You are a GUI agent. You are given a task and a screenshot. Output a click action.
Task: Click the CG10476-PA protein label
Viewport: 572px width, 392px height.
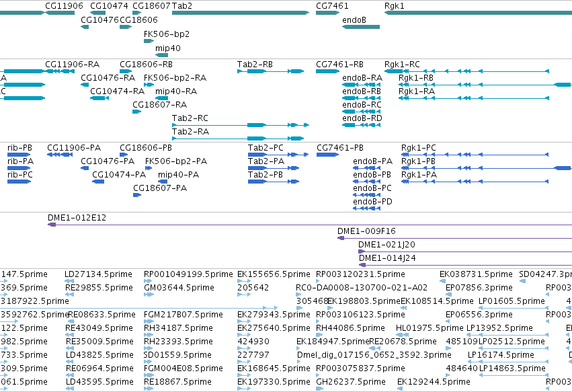[108, 161]
